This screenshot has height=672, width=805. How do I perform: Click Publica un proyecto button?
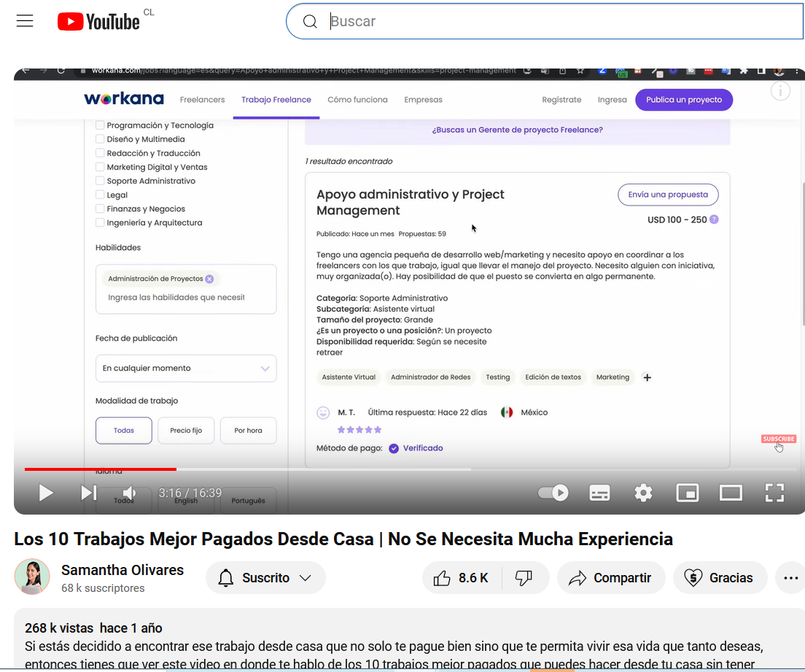tap(684, 100)
